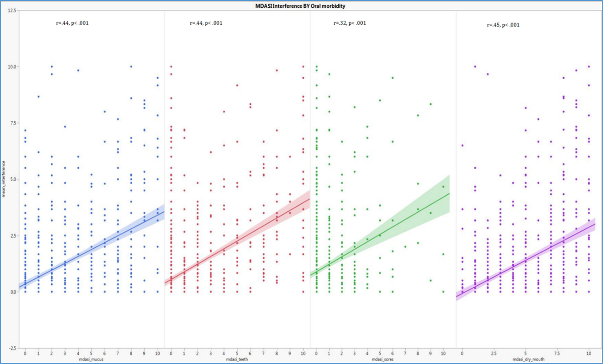
Task: Click the chart title MDASI Interference BY Oral morbidity
Action: [300, 6]
